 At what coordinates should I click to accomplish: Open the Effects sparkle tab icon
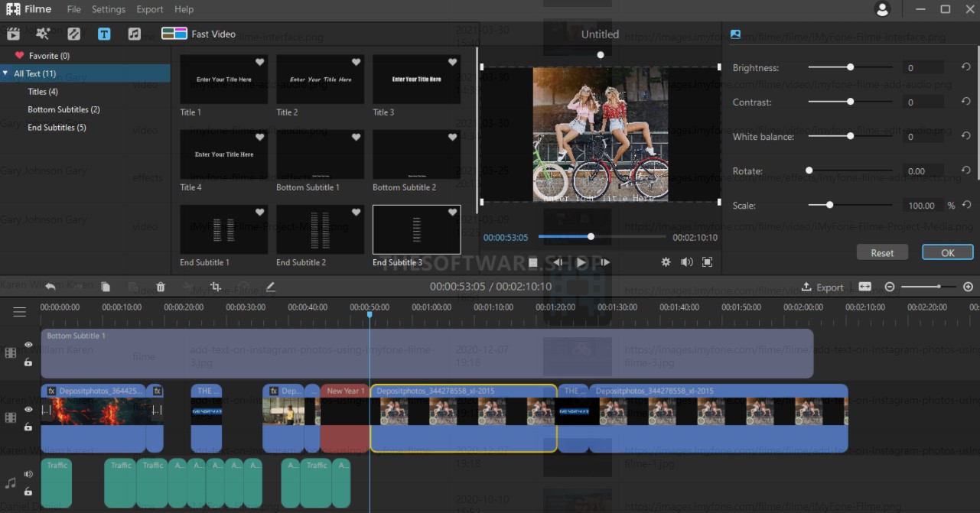(43, 34)
